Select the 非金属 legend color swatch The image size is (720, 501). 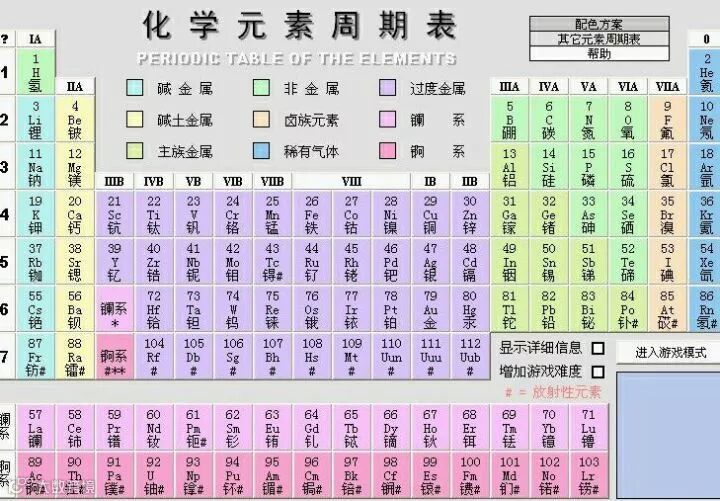[x=261, y=88]
